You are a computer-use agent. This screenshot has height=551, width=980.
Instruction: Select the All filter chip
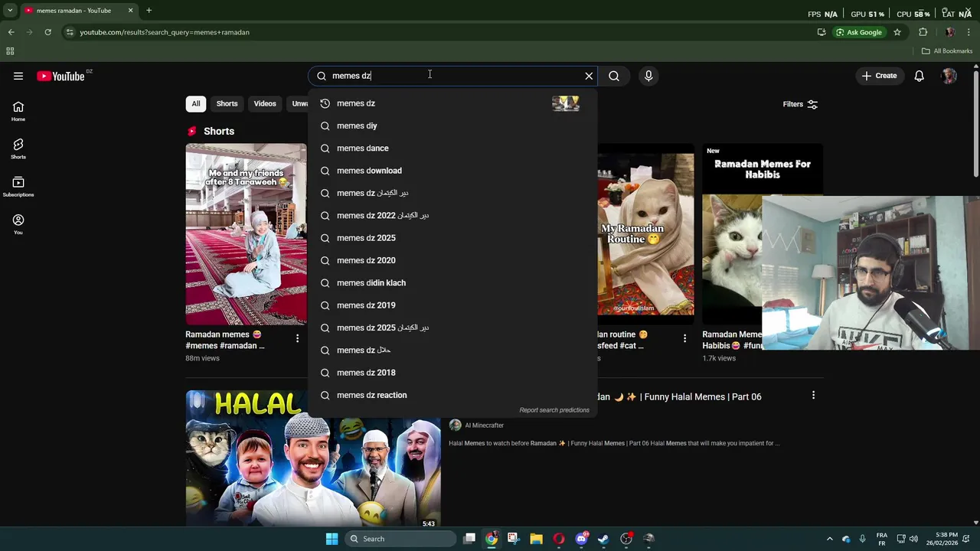pyautogui.click(x=196, y=104)
